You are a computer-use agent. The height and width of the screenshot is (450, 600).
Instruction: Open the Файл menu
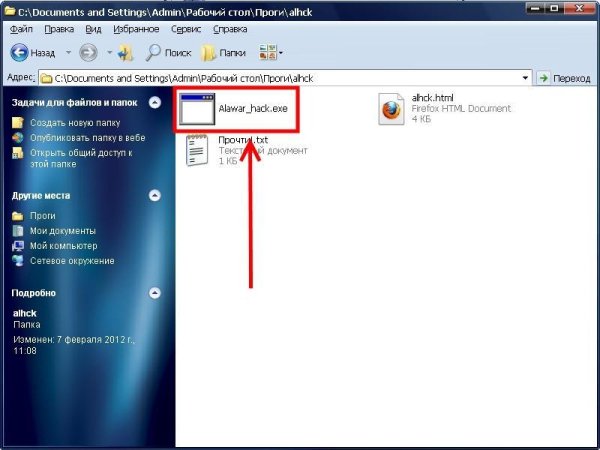tap(21, 29)
